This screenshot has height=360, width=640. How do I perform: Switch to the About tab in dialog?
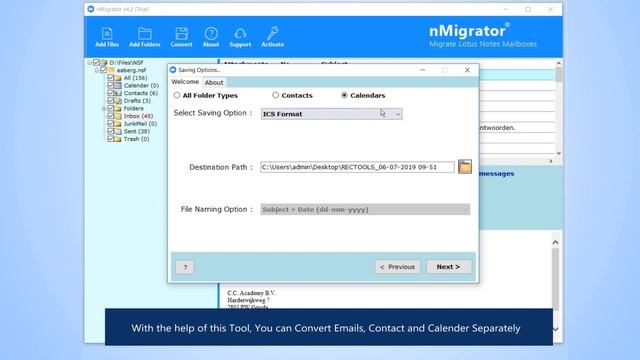tap(214, 82)
